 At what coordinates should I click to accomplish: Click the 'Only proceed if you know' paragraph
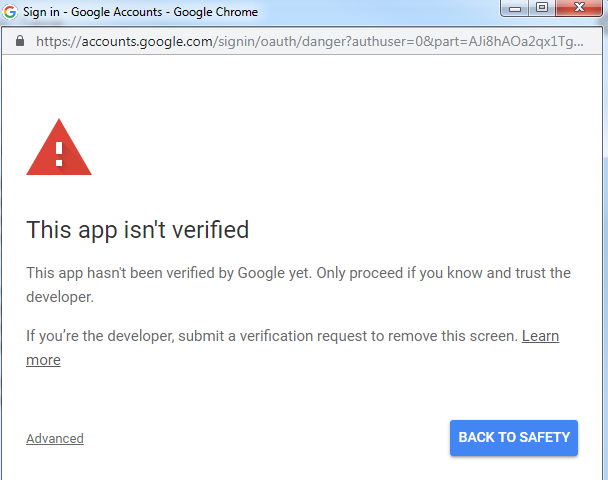[x=298, y=285]
